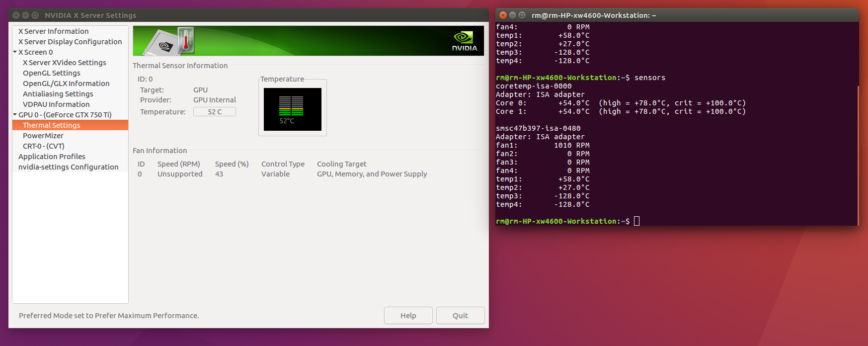Click the 'Control Type' column header
The image size is (868, 346).
click(283, 164)
